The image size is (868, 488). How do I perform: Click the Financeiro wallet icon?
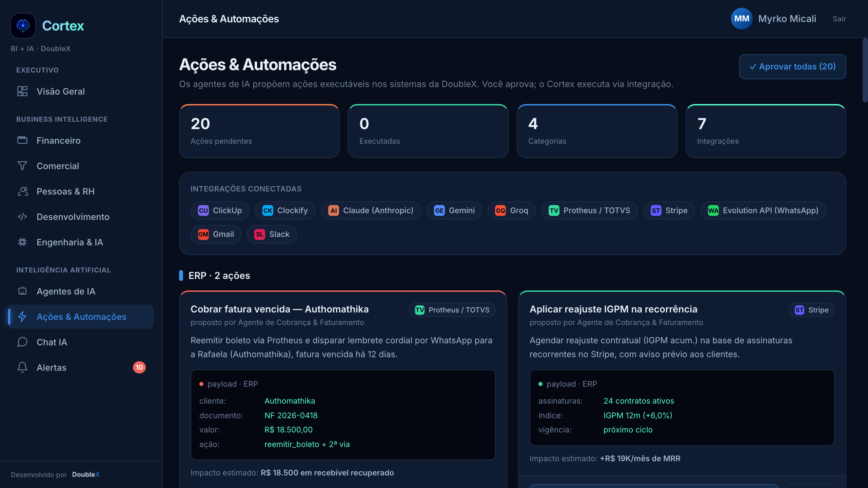tap(22, 140)
